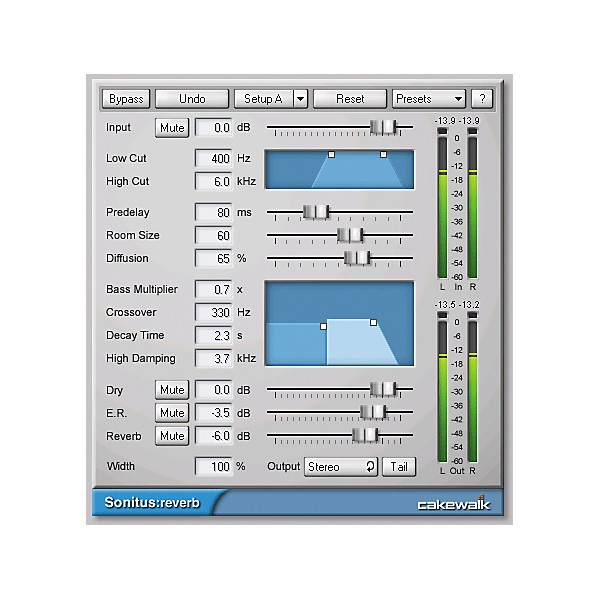Mute the Input signal
This screenshot has height=600, width=600.
[172, 128]
